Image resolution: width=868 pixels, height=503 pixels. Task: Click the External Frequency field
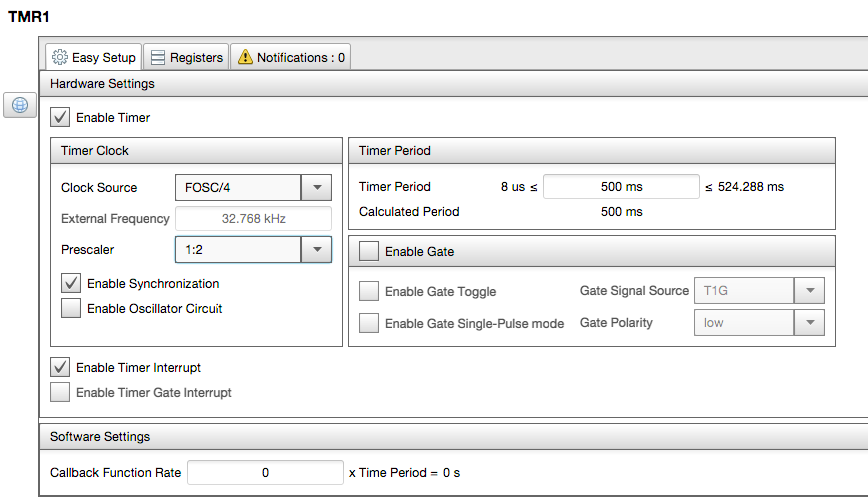pyautogui.click(x=253, y=219)
